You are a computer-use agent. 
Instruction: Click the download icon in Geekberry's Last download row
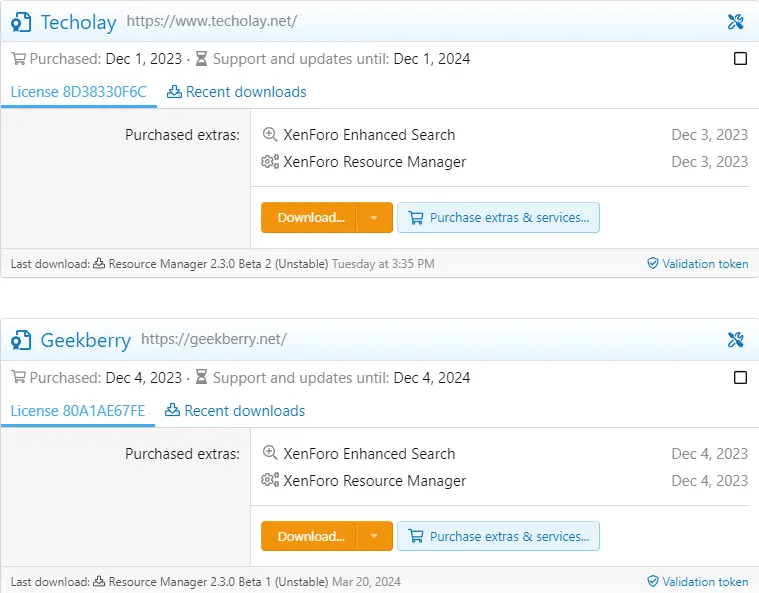pos(99,581)
